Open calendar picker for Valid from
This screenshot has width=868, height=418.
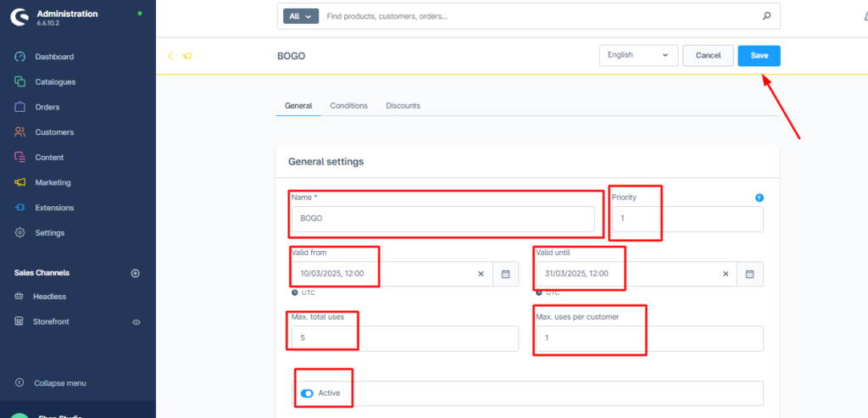505,274
